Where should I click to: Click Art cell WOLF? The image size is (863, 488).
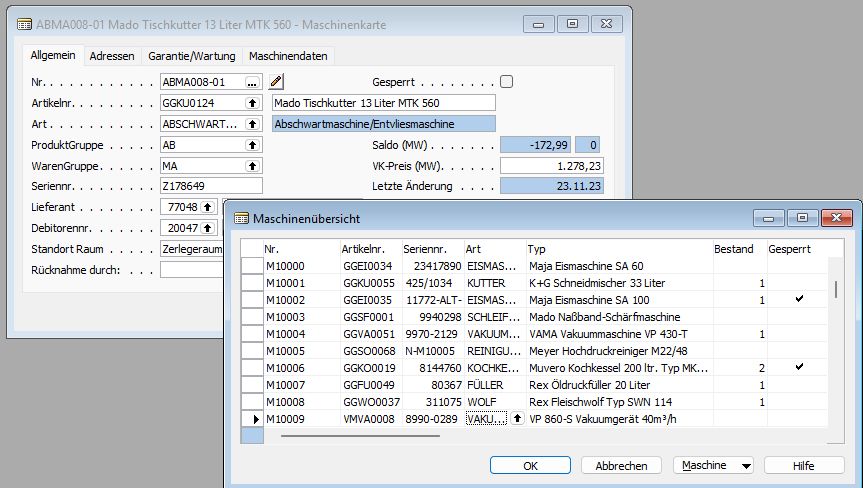[x=495, y=402]
